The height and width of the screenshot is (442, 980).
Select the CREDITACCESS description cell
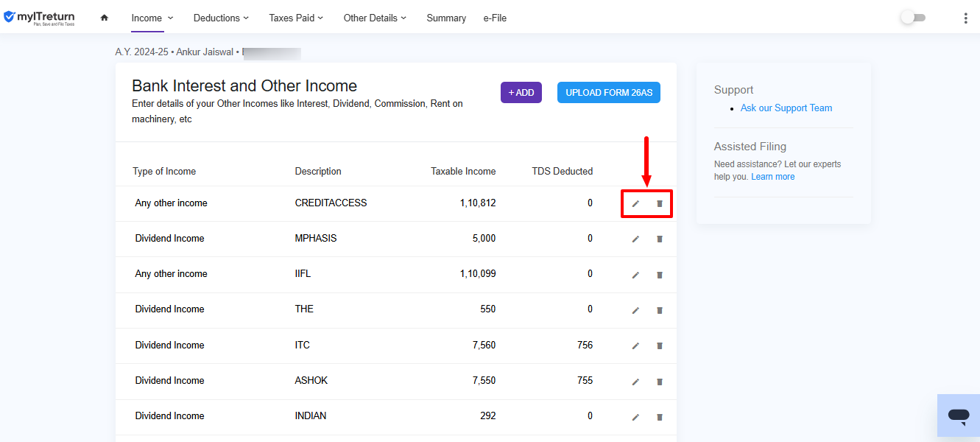click(331, 203)
